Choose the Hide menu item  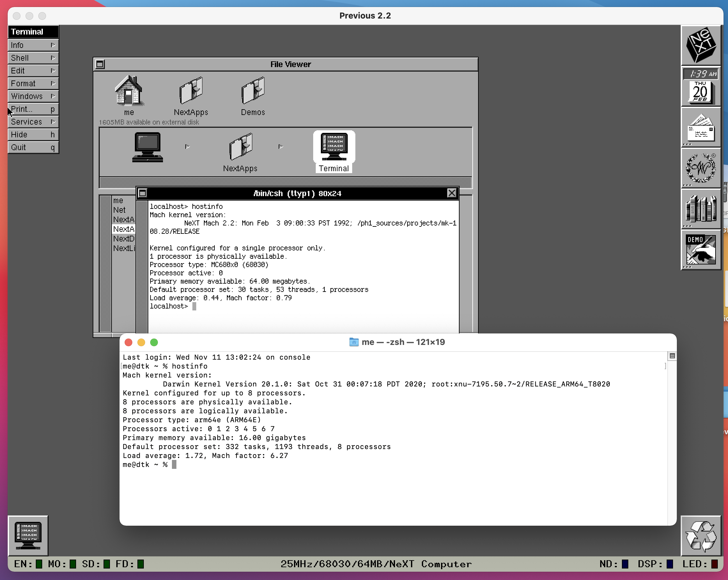(x=33, y=134)
